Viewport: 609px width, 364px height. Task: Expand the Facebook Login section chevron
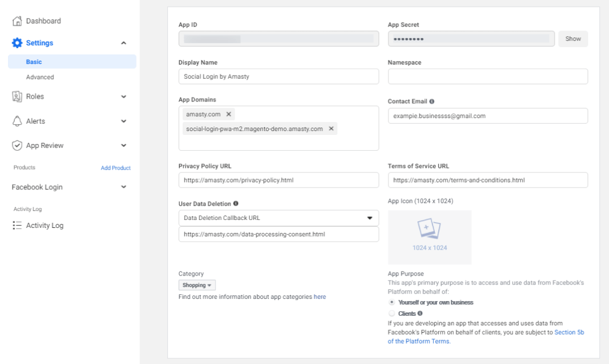tap(124, 187)
